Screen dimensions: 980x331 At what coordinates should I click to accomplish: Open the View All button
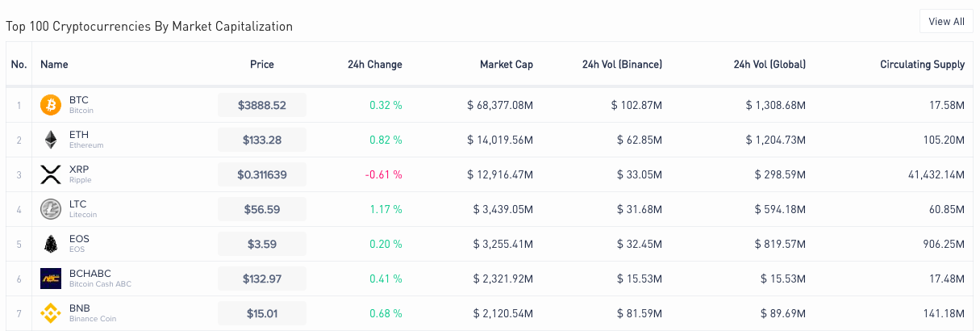(946, 22)
